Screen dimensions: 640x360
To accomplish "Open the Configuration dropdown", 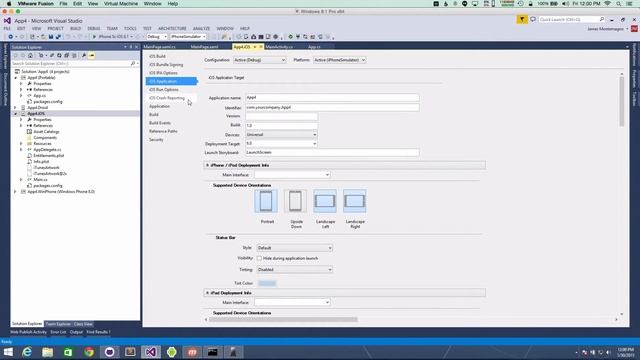I will tap(260, 60).
